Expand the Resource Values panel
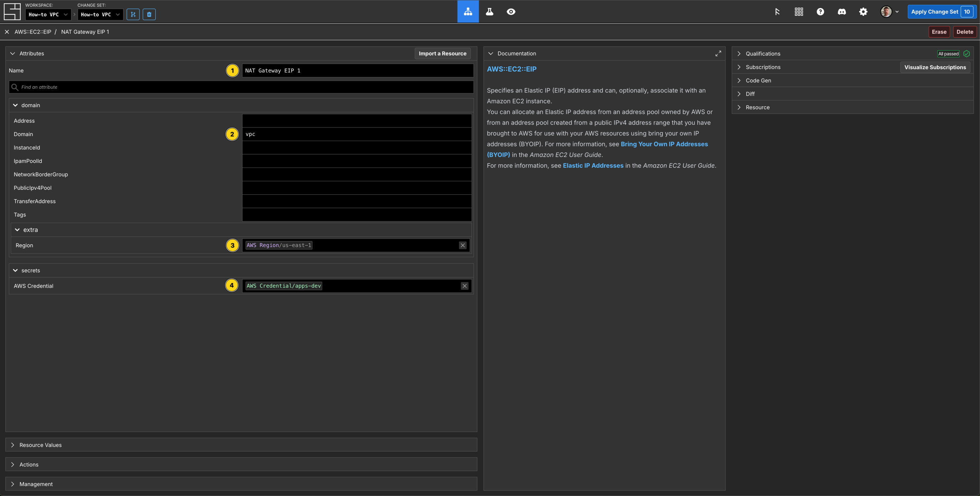The width and height of the screenshot is (980, 496). (241, 445)
